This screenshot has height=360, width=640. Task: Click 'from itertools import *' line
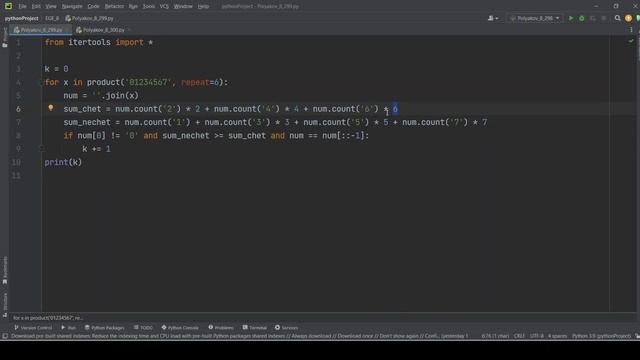point(99,42)
